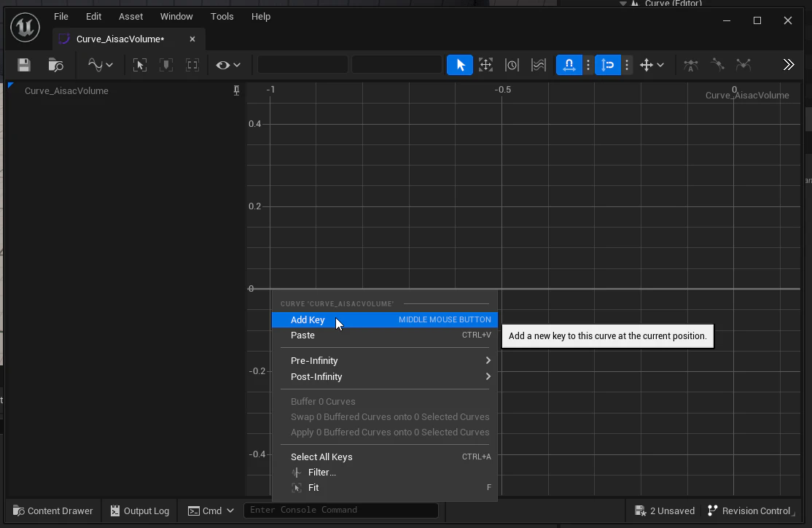Choose Add Key from context menu
The width and height of the screenshot is (812, 528).
pos(385,319)
